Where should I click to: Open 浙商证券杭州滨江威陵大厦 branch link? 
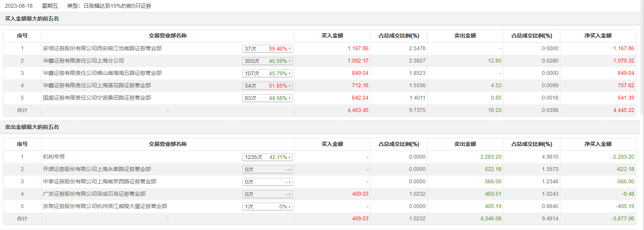coord(105,206)
